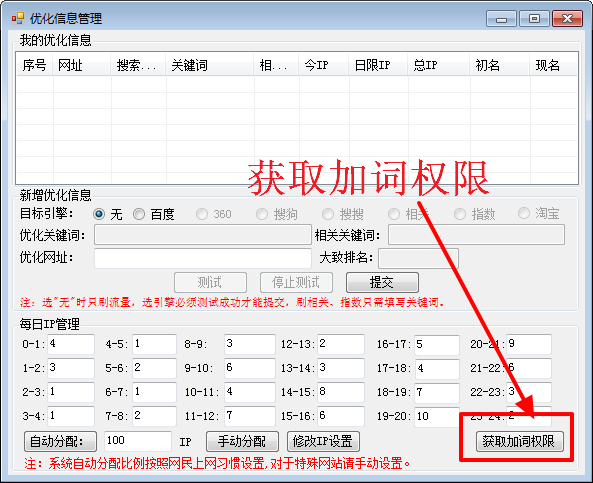
Task: Click the 获取加词权限 button
Action: click(x=520, y=441)
